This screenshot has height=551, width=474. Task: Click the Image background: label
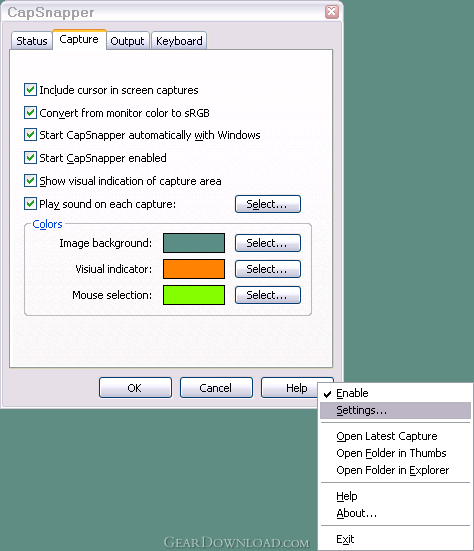point(105,243)
